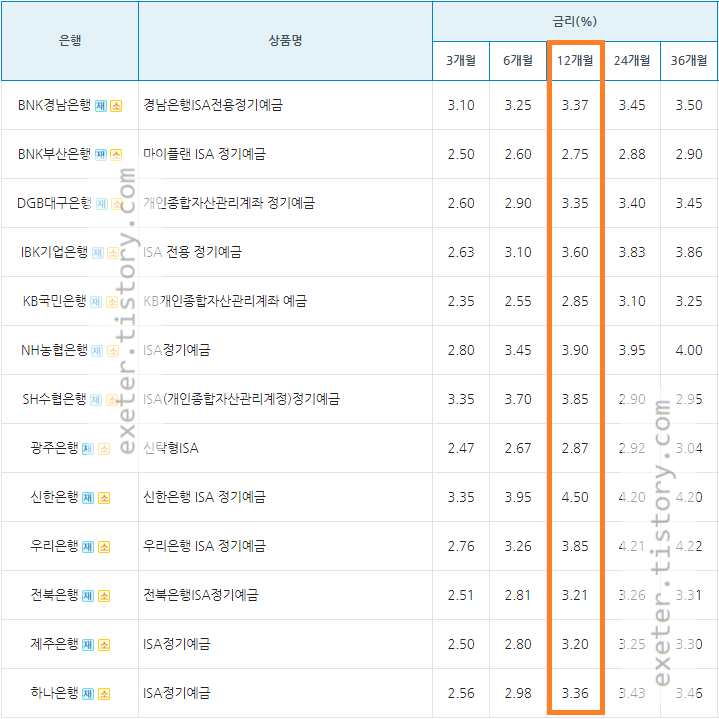This screenshot has width=719, height=719.
Task: Open 신한은행 ISA 정기예금 product
Action: 204,497
